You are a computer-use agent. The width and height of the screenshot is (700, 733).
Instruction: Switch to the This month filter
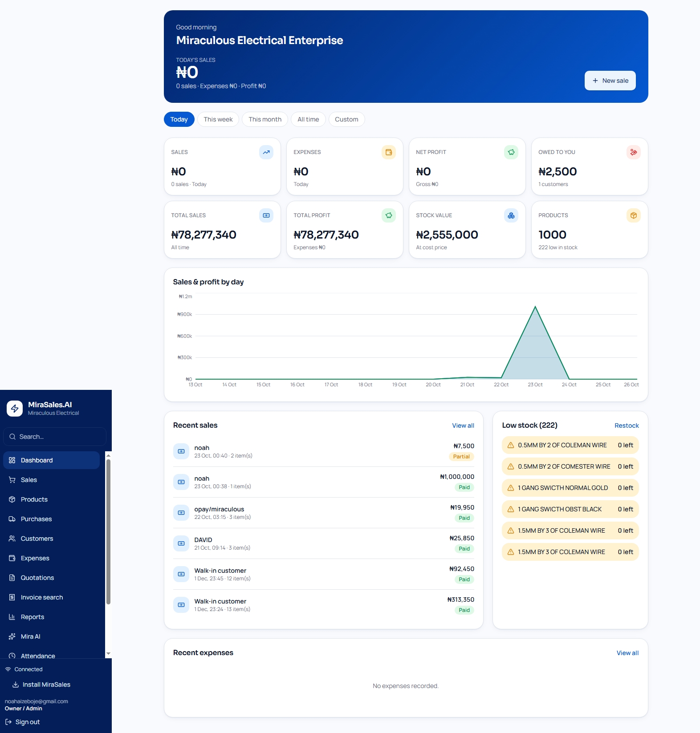pyautogui.click(x=265, y=119)
